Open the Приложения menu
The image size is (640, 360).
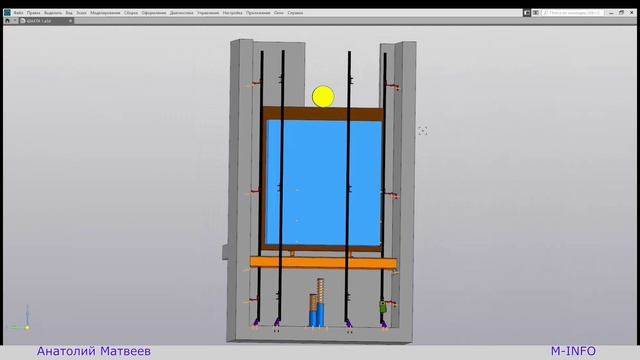(x=258, y=13)
